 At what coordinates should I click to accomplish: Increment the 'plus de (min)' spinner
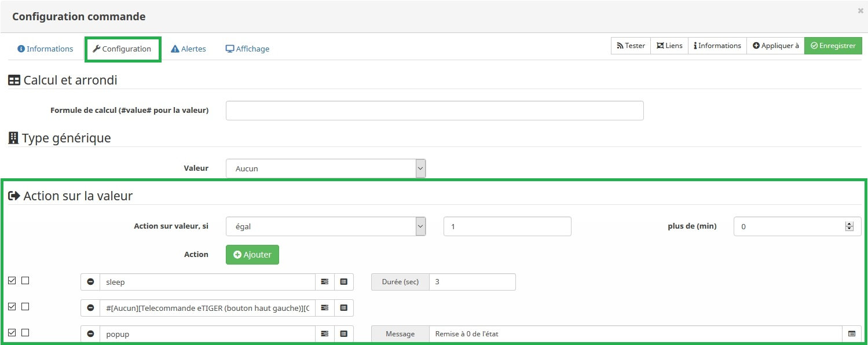click(x=849, y=223)
